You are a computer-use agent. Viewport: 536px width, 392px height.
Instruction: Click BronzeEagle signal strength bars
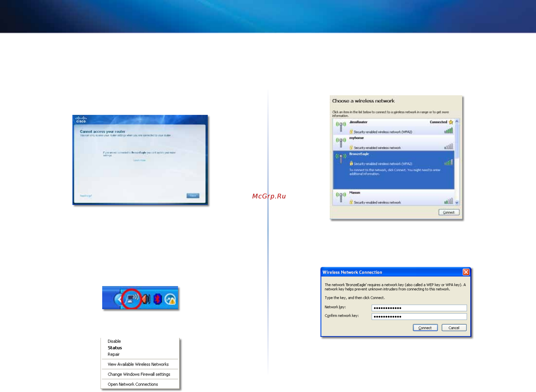pyautogui.click(x=449, y=162)
